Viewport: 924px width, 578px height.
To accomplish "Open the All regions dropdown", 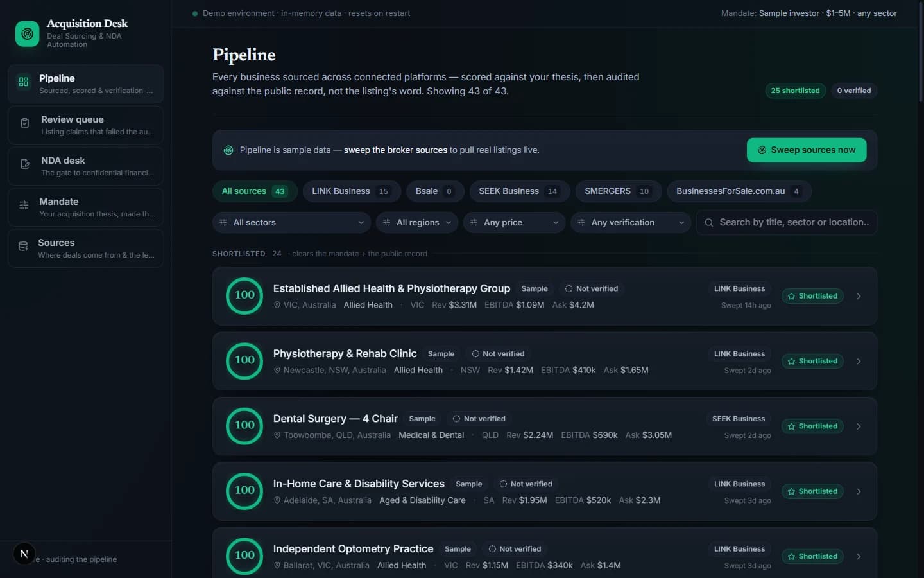I will click(x=417, y=223).
